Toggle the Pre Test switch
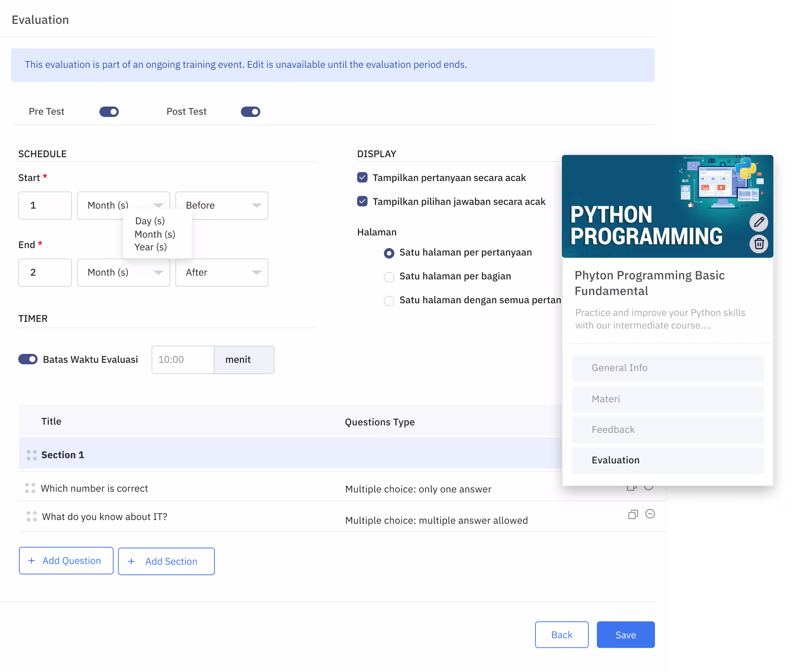The width and height of the screenshot is (792, 672). [109, 112]
